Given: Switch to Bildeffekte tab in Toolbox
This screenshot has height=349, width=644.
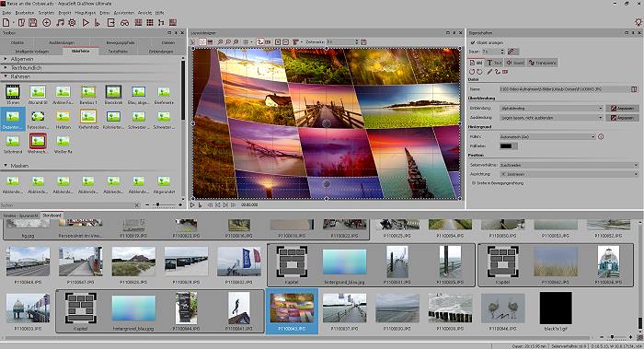Looking at the screenshot, I should [x=81, y=52].
